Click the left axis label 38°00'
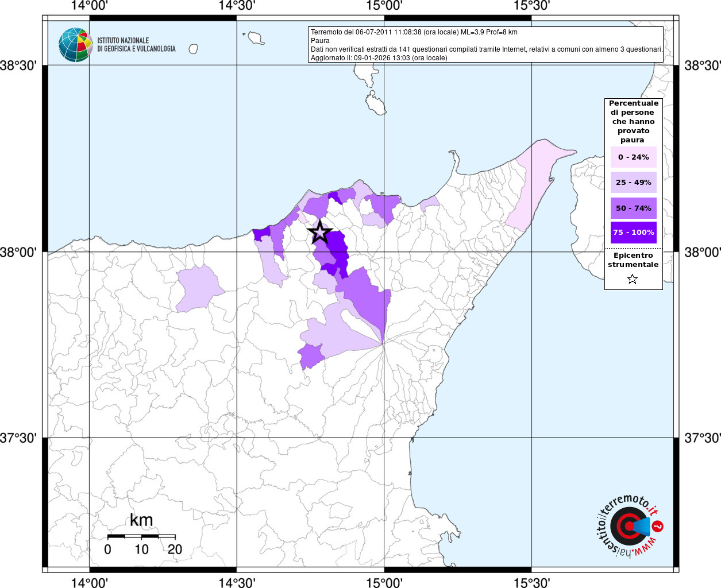Image resolution: width=721 pixels, height=588 pixels. (18, 252)
